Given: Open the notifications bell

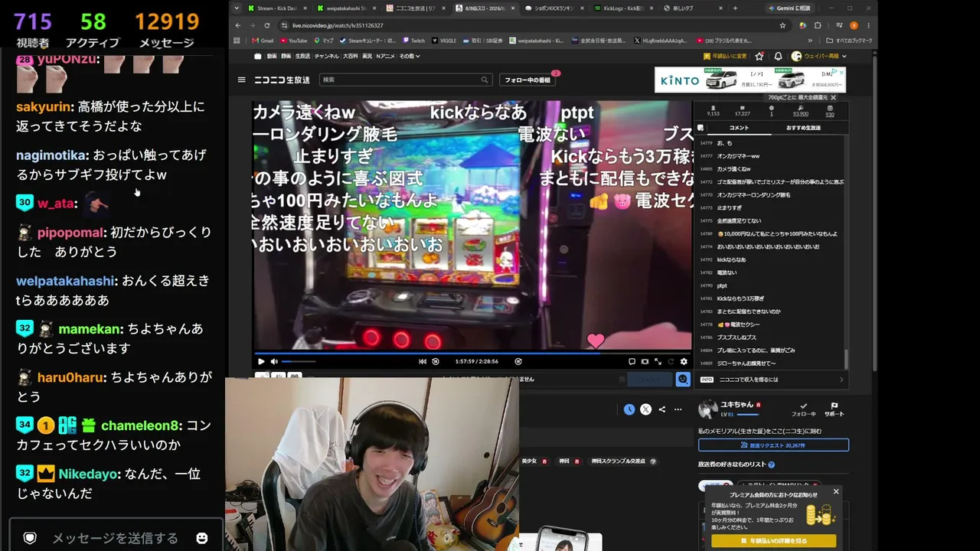Looking at the screenshot, I should point(778,56).
